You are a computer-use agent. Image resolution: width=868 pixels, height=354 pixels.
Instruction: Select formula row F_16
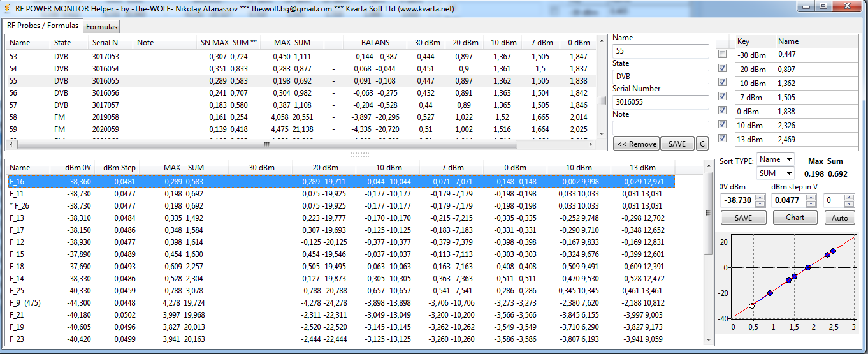coord(341,182)
